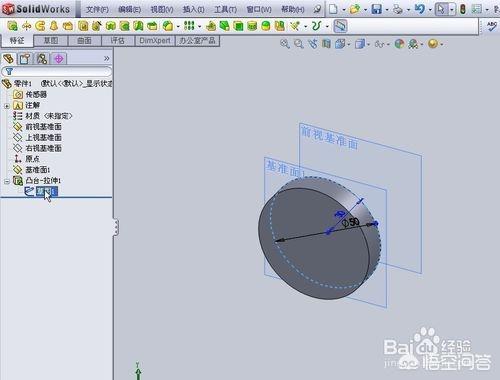
Task: Open the ConfigurationManager tab icon
Action: (x=42, y=59)
